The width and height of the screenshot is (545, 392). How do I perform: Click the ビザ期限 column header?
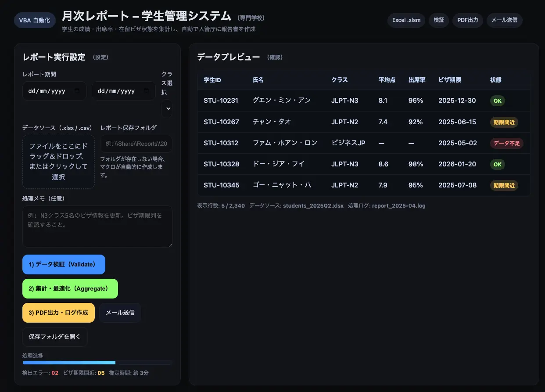[x=450, y=80]
